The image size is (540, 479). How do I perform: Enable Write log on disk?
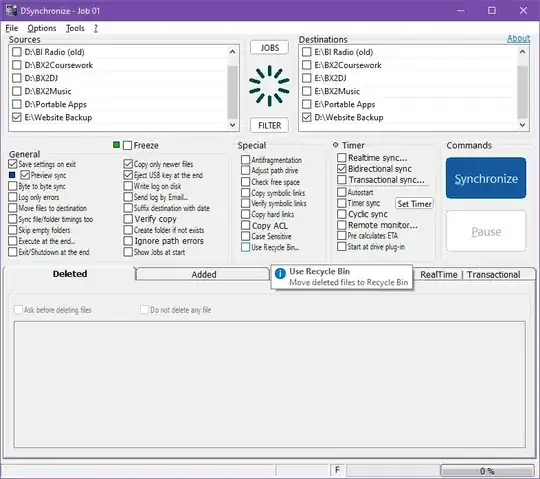(128, 186)
